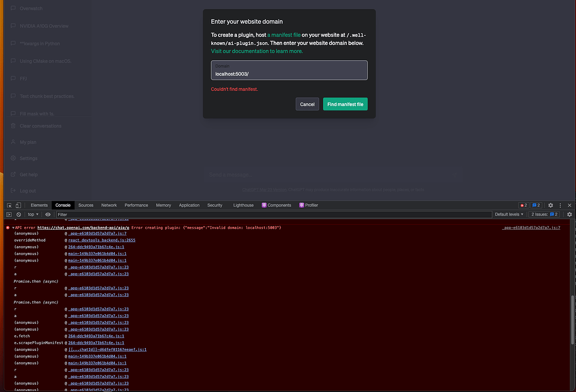The height and width of the screenshot is (392, 576).
Task: Open the Default levels dropdown
Action: pyautogui.click(x=508, y=214)
